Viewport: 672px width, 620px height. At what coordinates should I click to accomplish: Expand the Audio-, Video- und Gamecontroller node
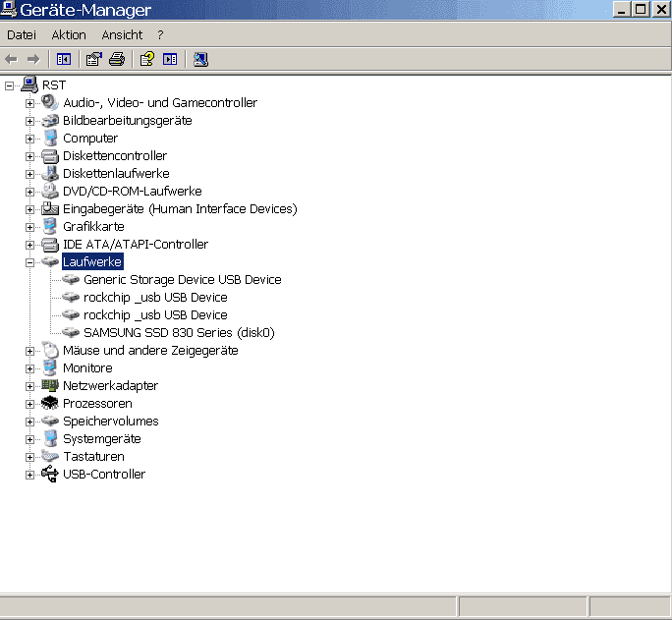(29, 104)
